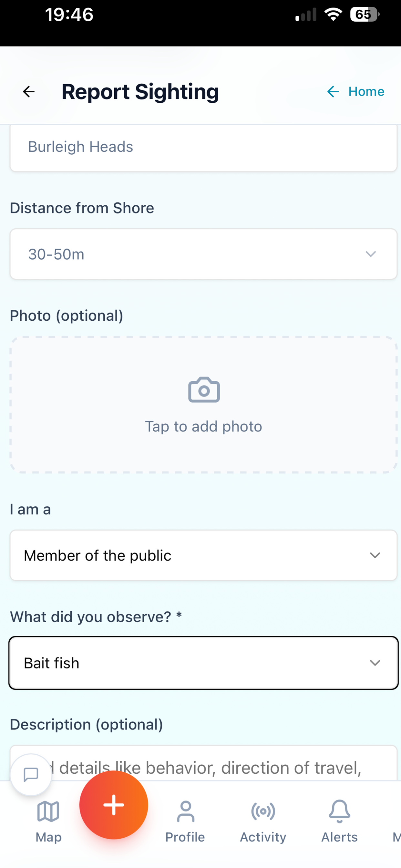Select the Alerts tab label

coord(339,837)
